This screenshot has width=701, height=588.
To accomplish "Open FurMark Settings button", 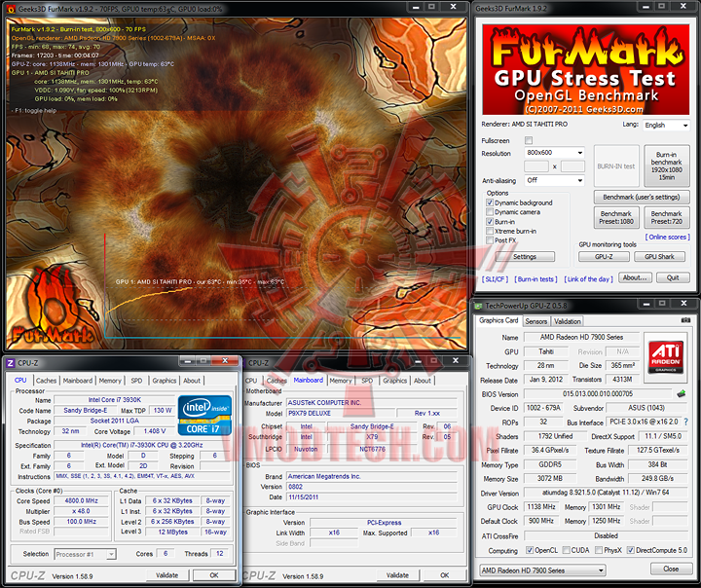I will 525,257.
